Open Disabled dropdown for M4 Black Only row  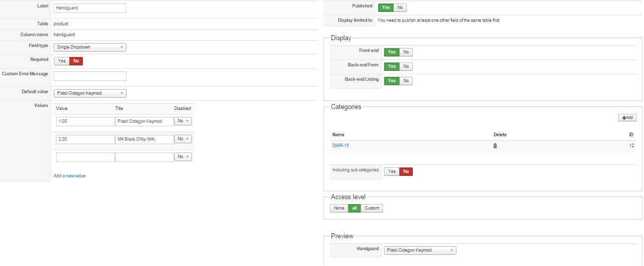coord(183,139)
